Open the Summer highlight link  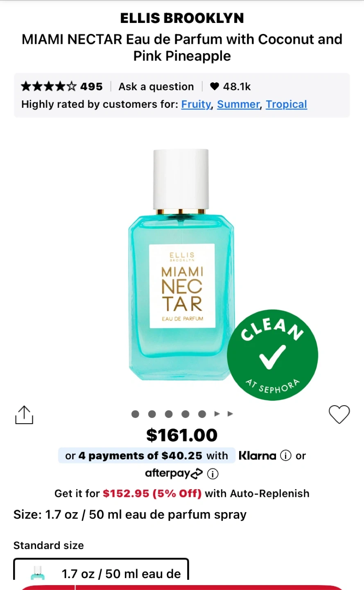pyautogui.click(x=239, y=104)
